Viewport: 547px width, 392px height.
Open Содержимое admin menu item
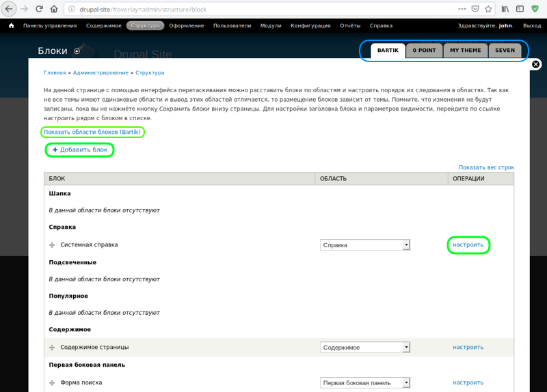pos(104,25)
